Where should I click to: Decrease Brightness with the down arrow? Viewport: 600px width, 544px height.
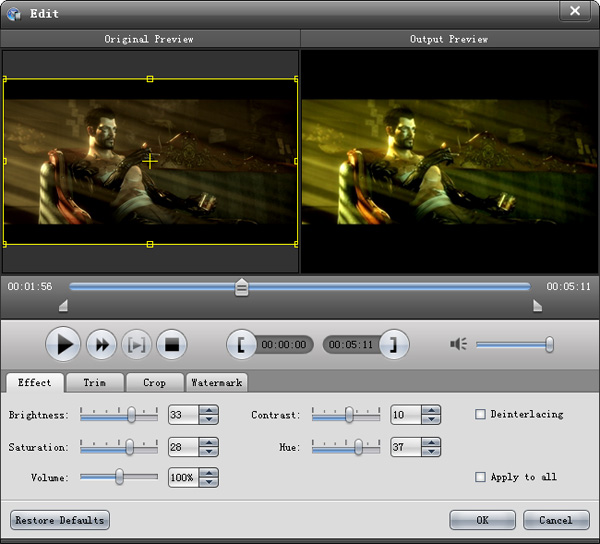tap(209, 419)
